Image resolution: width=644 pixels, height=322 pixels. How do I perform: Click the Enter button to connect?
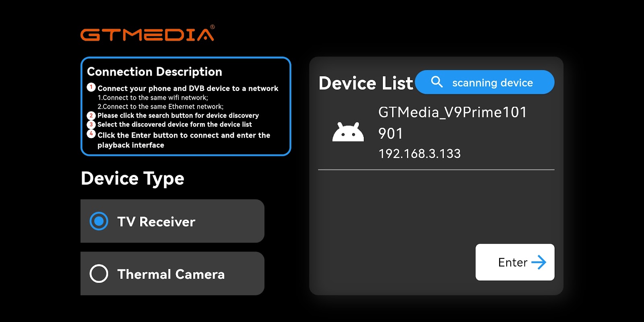(515, 262)
